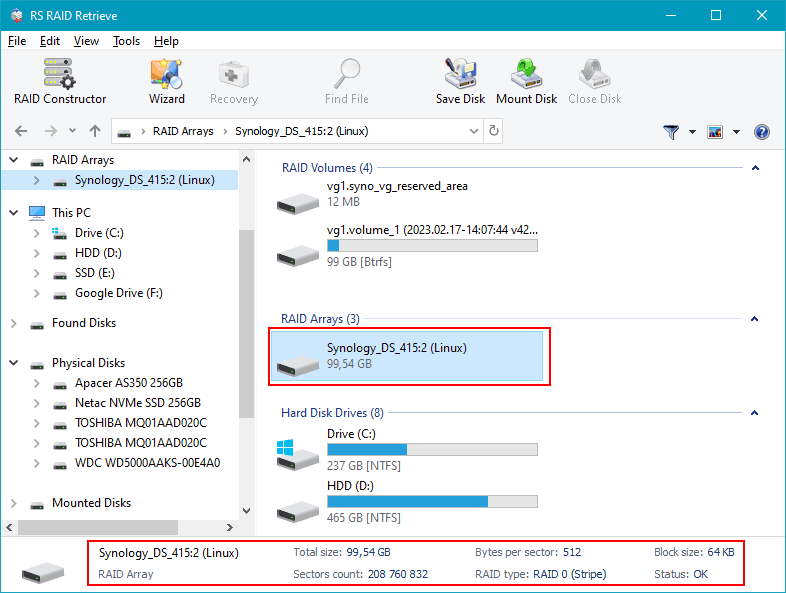Viewport: 786px width, 593px height.
Task: Click RAID Arrays in the breadcrumb path
Action: [x=183, y=131]
